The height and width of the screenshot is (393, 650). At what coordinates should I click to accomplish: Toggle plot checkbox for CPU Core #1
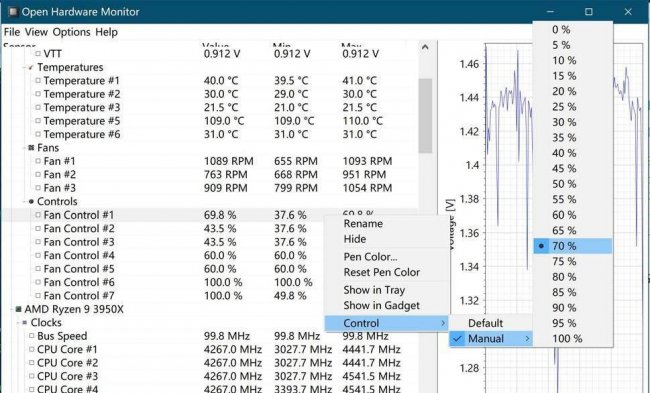pyautogui.click(x=32, y=349)
